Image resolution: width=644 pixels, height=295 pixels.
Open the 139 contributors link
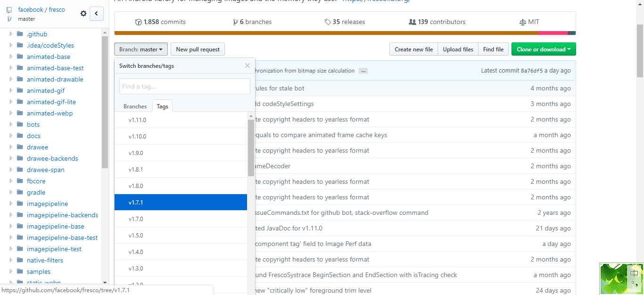coord(437,22)
